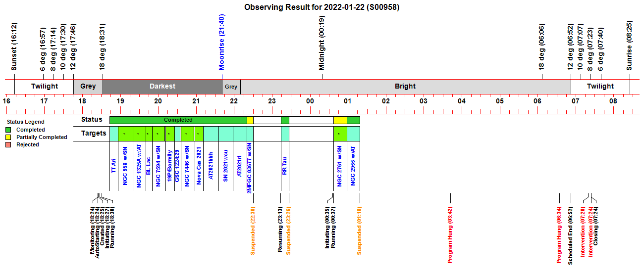The height and width of the screenshot is (277, 644).
Task: Click the NGC 7446 w/SN target label
Action: (x=187, y=167)
